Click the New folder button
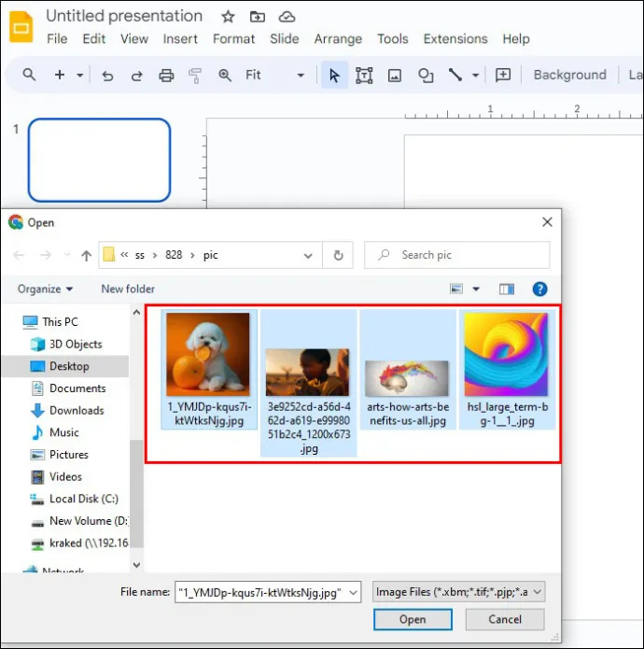This screenshot has height=649, width=644. coord(128,289)
